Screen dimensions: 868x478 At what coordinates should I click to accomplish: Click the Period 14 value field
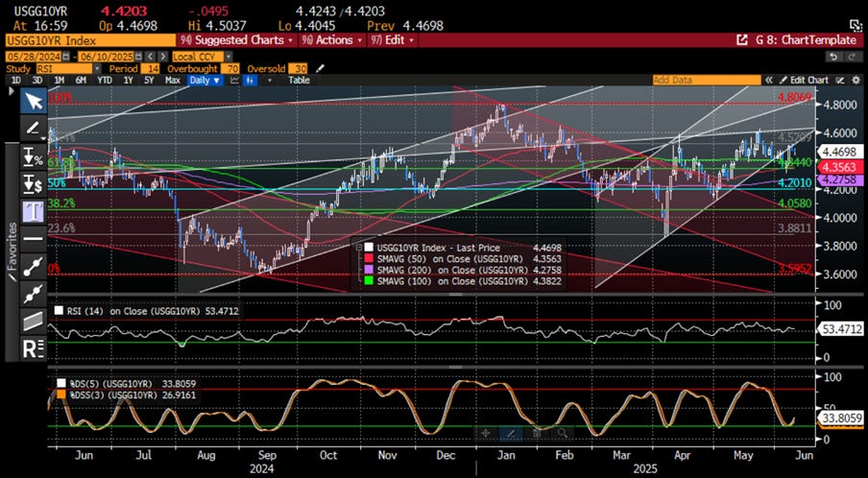150,68
